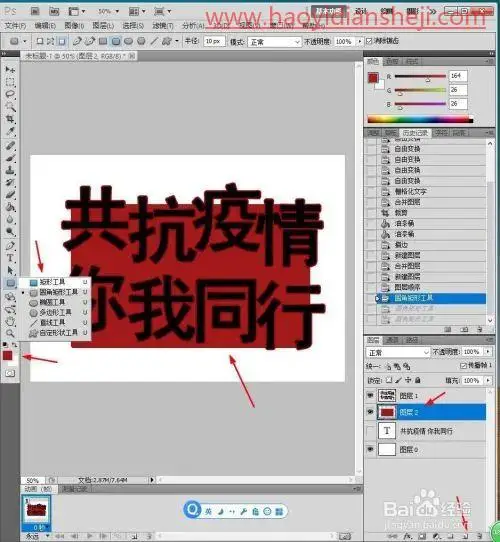The height and width of the screenshot is (542, 500).
Task: Click the delete layer trash icon
Action: (480, 536)
